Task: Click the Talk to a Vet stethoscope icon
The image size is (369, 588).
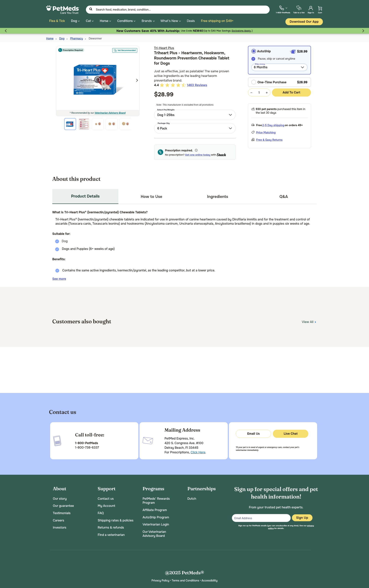Action: (x=299, y=8)
